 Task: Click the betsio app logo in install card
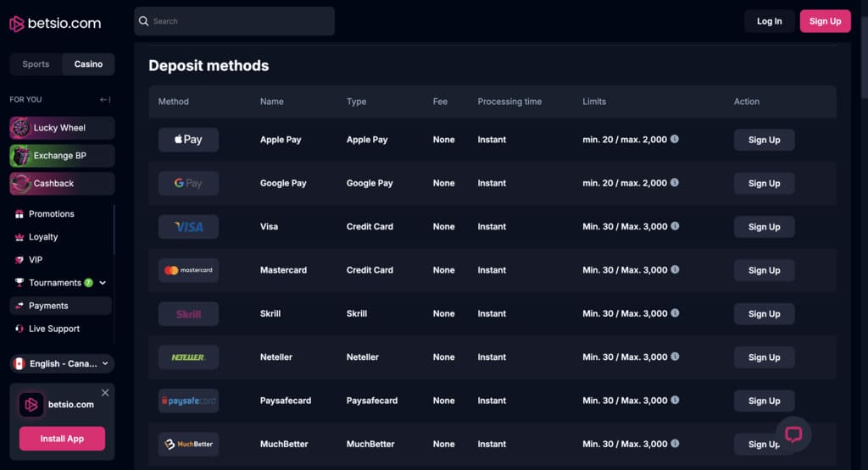pos(31,405)
